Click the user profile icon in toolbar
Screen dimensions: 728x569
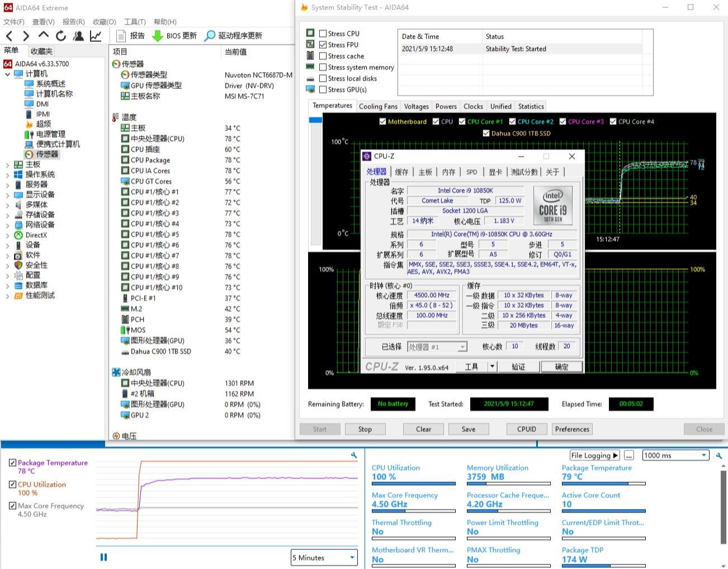(x=78, y=36)
